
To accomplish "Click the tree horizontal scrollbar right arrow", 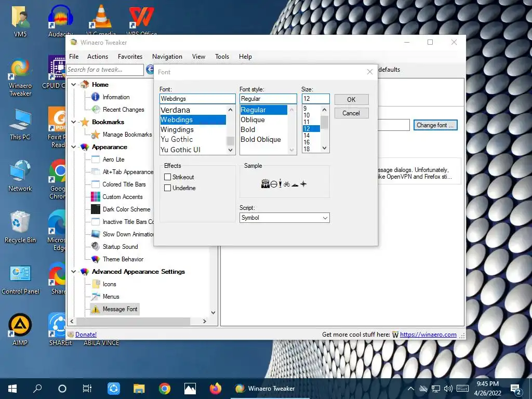I will click(x=204, y=321).
